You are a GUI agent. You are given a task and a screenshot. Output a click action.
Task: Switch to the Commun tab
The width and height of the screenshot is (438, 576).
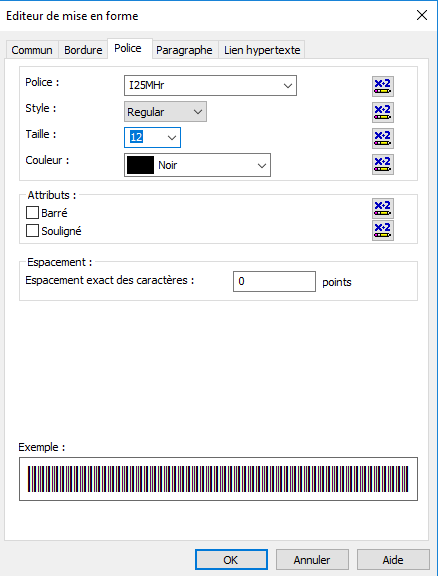tap(32, 50)
